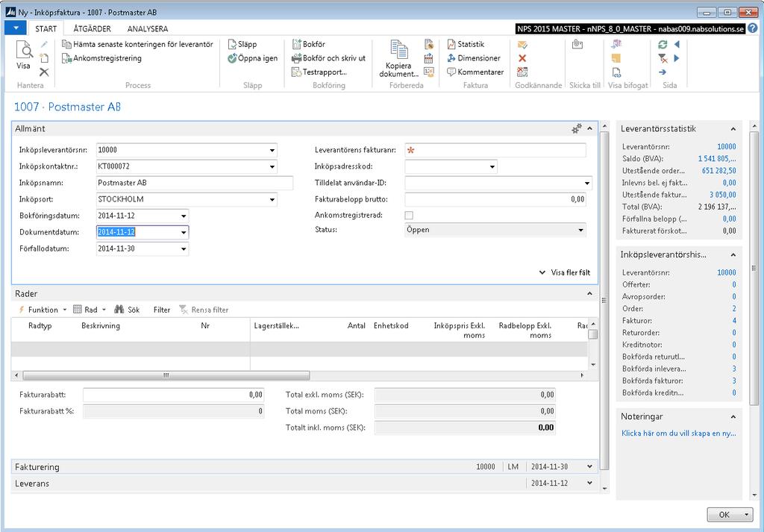Click the green refresh icon in Sida

(663, 44)
